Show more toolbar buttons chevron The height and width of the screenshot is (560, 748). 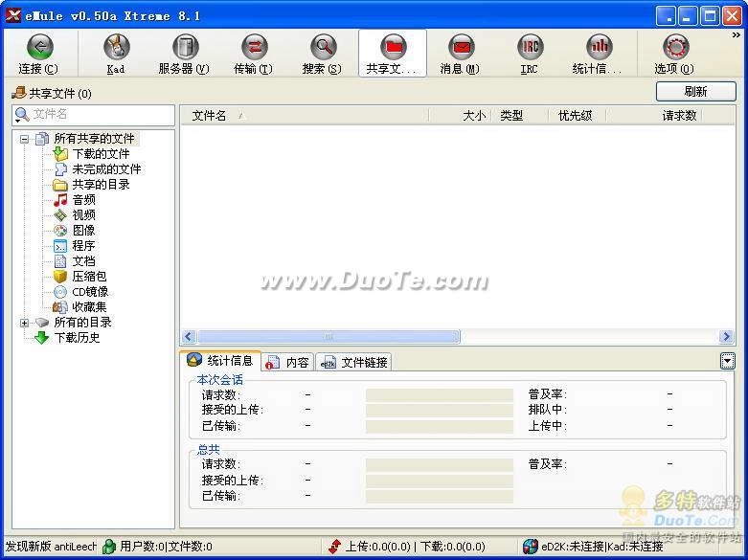(737, 35)
